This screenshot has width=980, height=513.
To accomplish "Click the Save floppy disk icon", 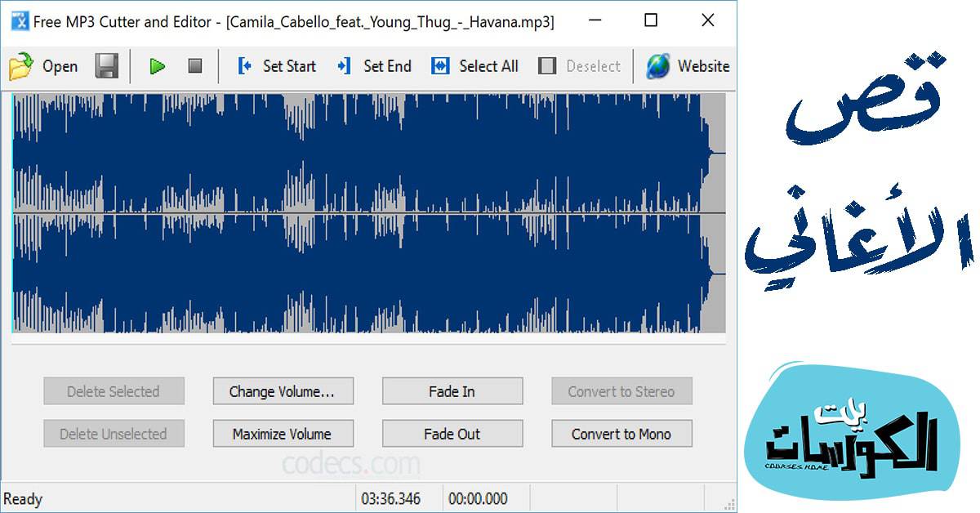I will coord(107,66).
